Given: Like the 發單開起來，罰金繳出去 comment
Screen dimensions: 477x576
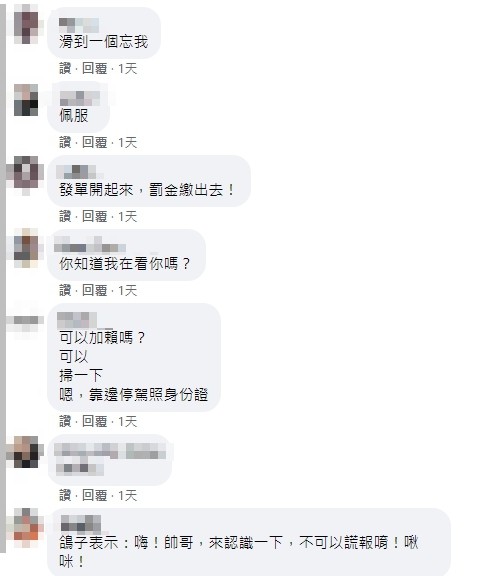Looking at the screenshot, I should pyautogui.click(x=65, y=217).
